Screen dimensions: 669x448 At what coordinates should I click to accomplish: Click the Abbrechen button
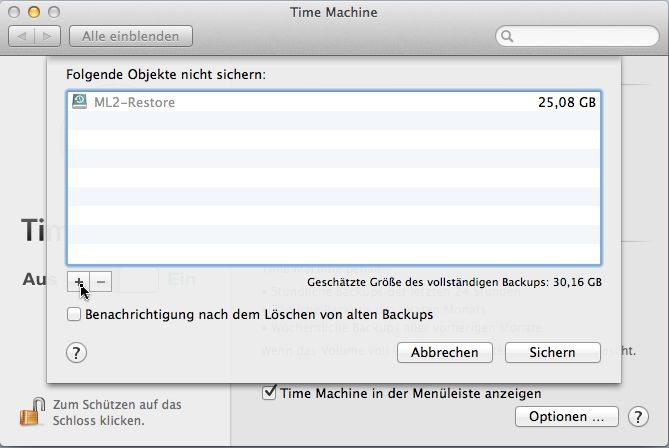coord(445,352)
